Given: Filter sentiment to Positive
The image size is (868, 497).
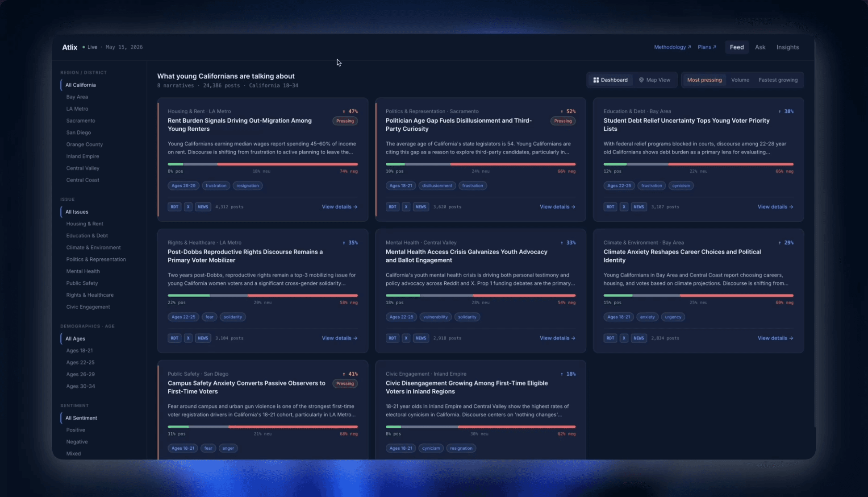Looking at the screenshot, I should click(x=75, y=430).
